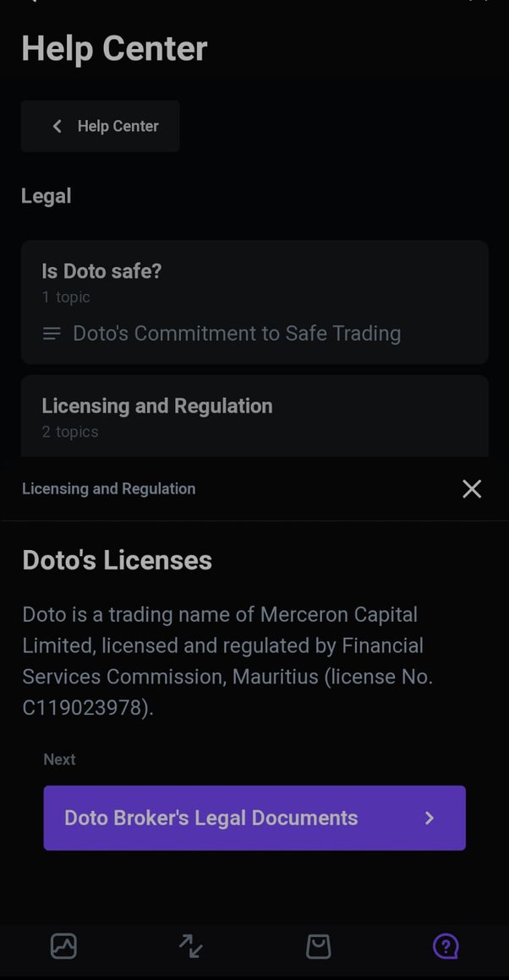Select the trading arrows icon
The image size is (509, 980).
[x=190, y=946]
